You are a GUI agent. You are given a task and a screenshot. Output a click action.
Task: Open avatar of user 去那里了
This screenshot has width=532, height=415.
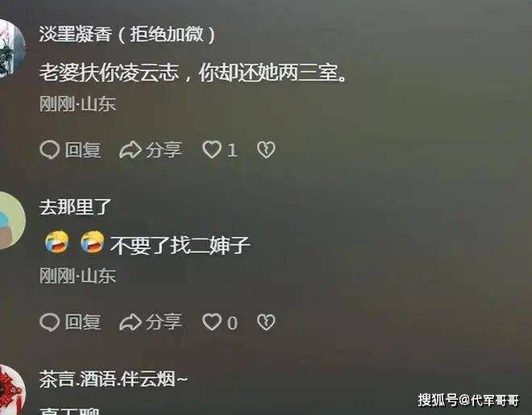click(12, 220)
